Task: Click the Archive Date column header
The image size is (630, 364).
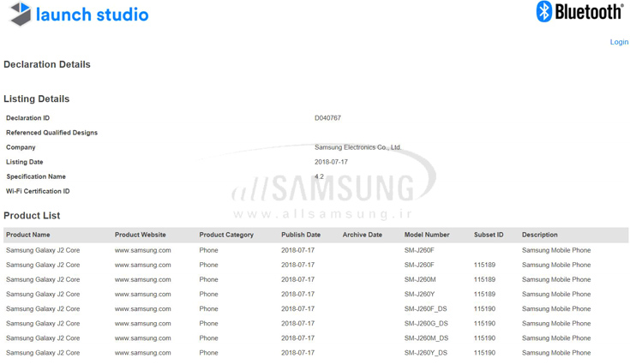Action: [x=363, y=235]
